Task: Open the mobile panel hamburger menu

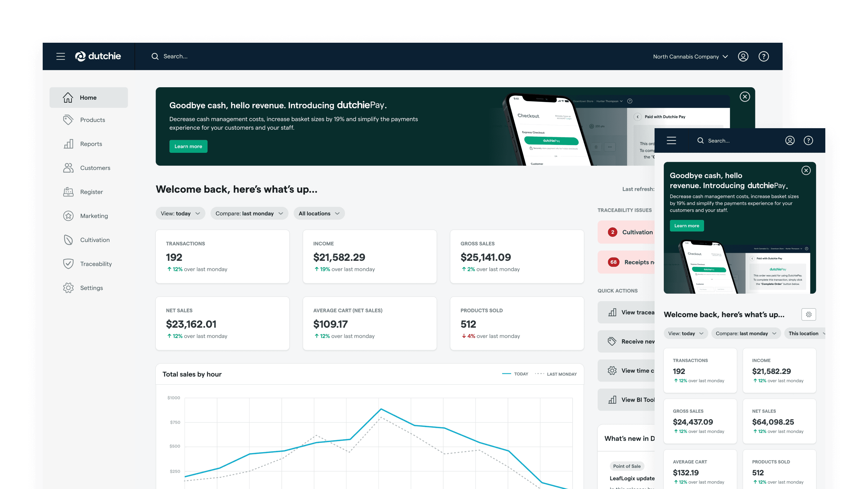Action: [671, 141]
